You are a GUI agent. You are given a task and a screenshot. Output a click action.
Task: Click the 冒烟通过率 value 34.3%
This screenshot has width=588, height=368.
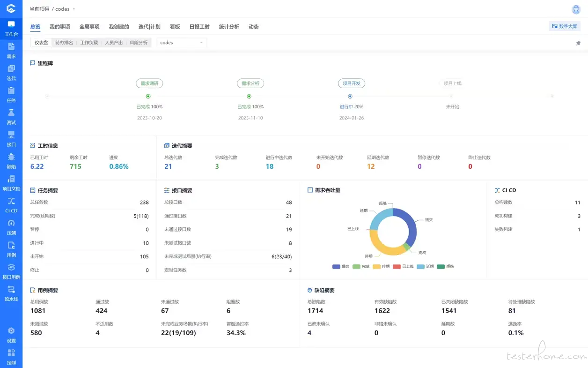(236, 333)
